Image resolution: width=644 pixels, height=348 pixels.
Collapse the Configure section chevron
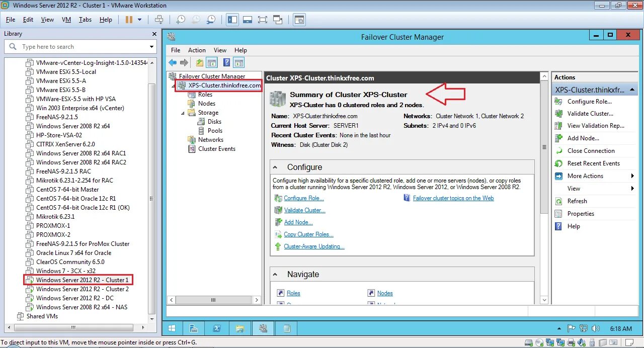point(275,167)
